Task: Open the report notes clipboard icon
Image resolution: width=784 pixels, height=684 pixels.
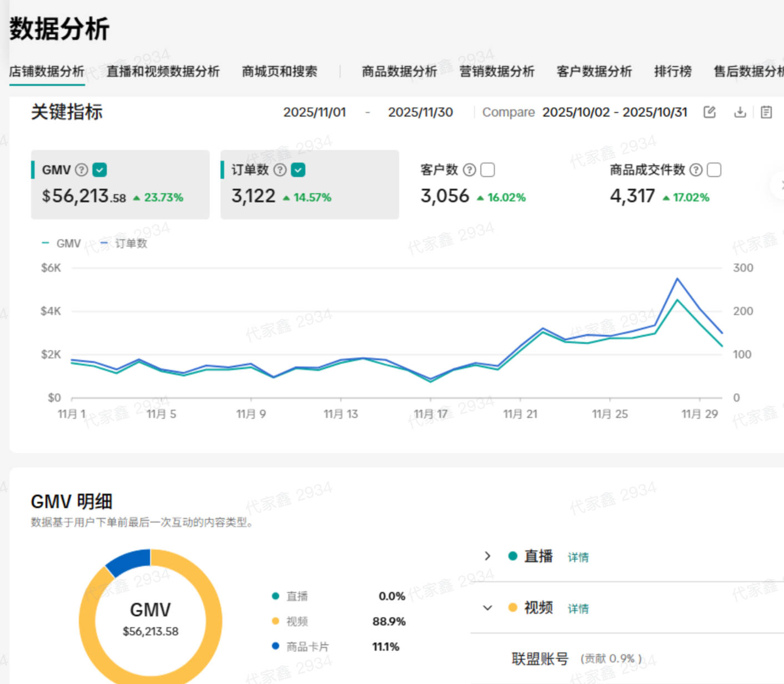Action: 766,112
